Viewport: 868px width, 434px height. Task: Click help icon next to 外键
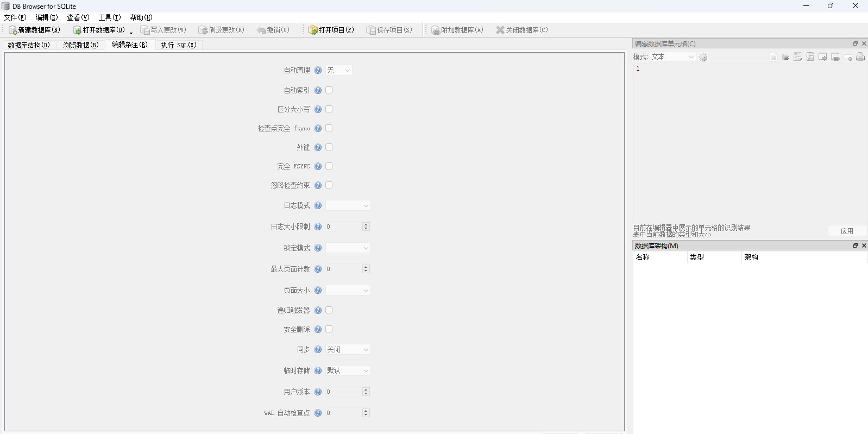coord(318,147)
